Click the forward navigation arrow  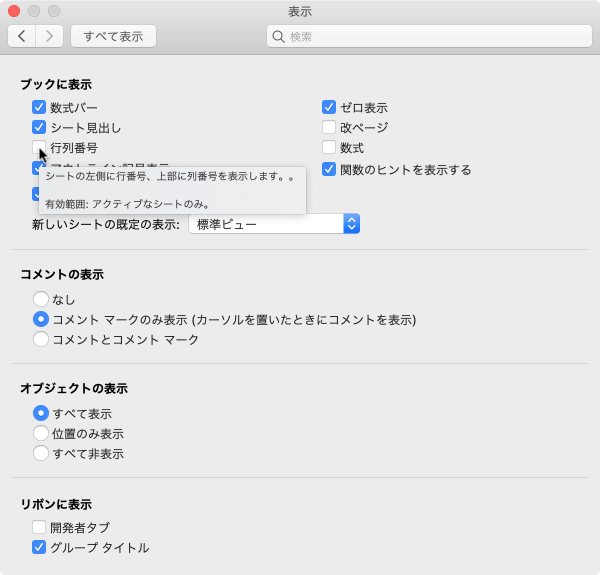point(50,36)
